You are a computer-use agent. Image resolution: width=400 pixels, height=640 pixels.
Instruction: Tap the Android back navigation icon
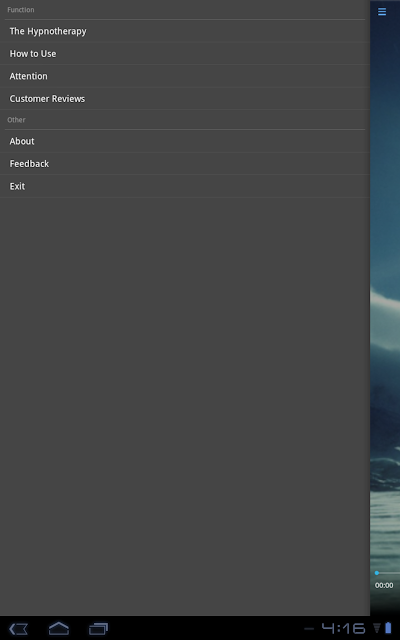[18, 628]
